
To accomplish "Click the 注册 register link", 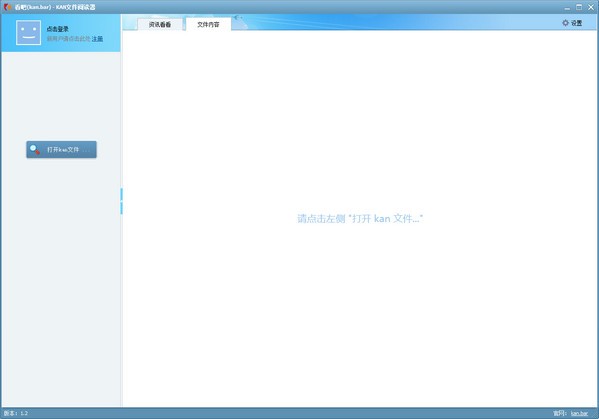I will click(97, 39).
